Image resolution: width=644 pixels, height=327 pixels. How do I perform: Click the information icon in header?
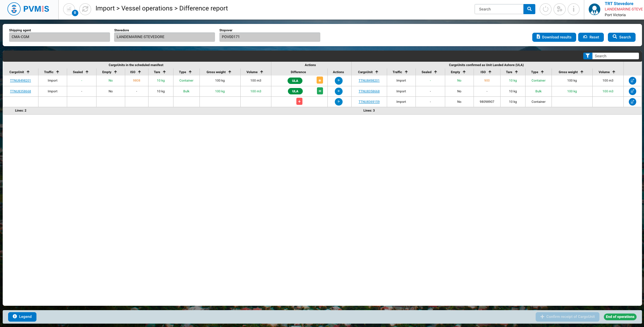[x=573, y=9]
